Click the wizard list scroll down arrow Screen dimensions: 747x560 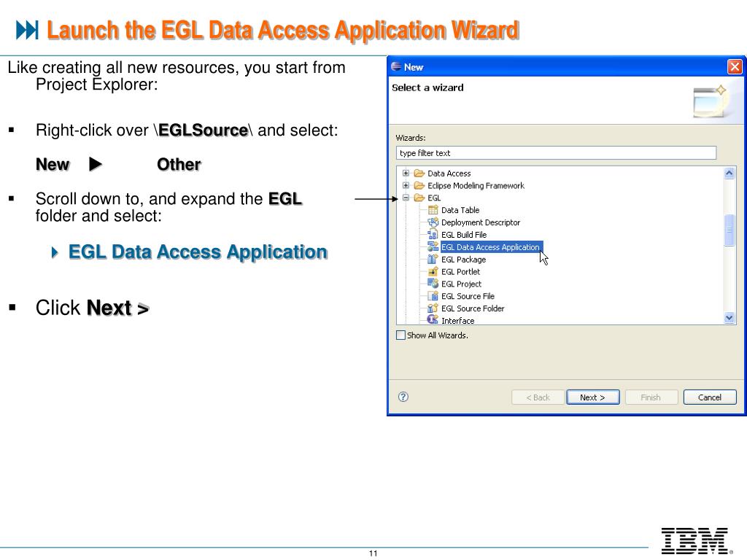coord(729,318)
